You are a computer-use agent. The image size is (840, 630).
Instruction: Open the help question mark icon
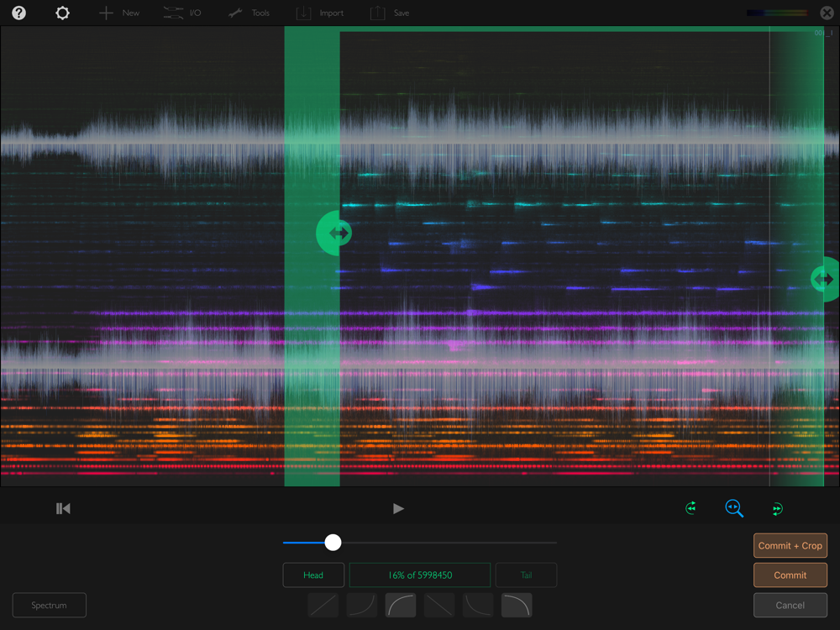[18, 13]
